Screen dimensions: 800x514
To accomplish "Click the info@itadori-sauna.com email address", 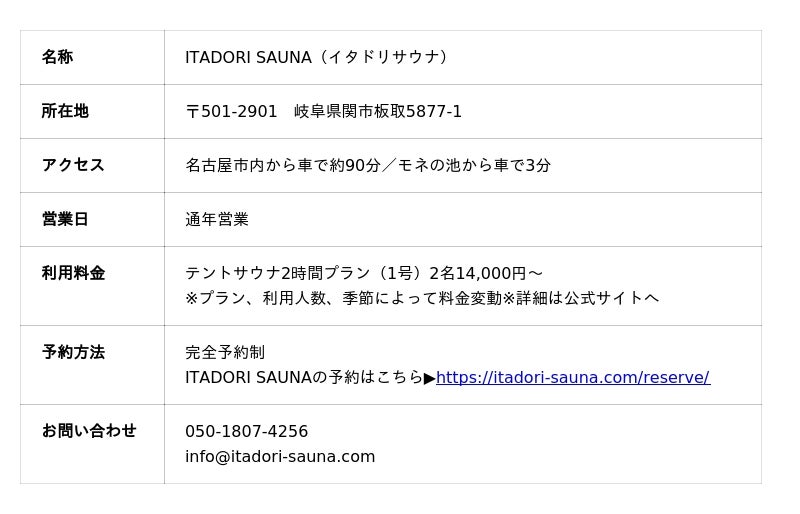I will pos(280,457).
